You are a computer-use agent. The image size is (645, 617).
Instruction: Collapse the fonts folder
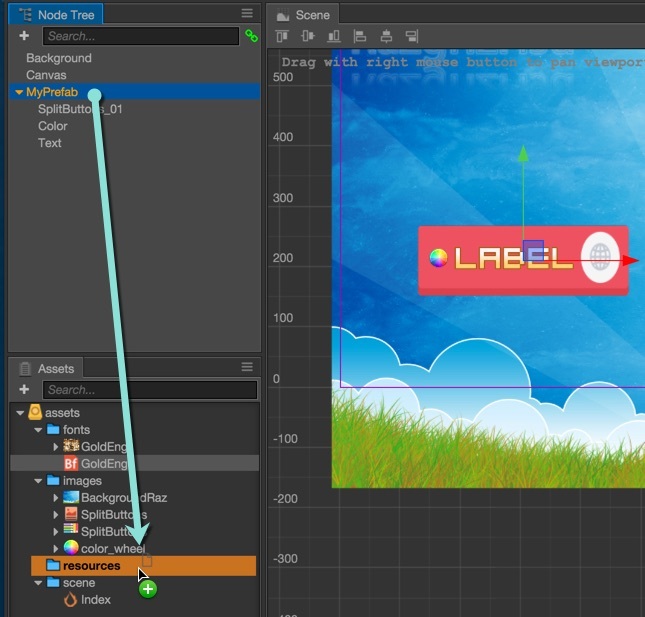(38, 430)
